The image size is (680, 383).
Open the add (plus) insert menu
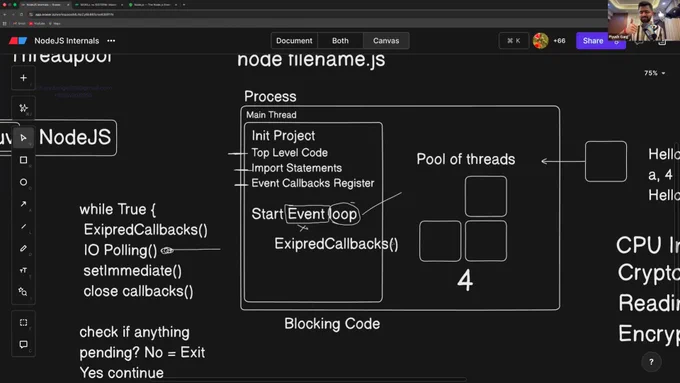(23, 78)
